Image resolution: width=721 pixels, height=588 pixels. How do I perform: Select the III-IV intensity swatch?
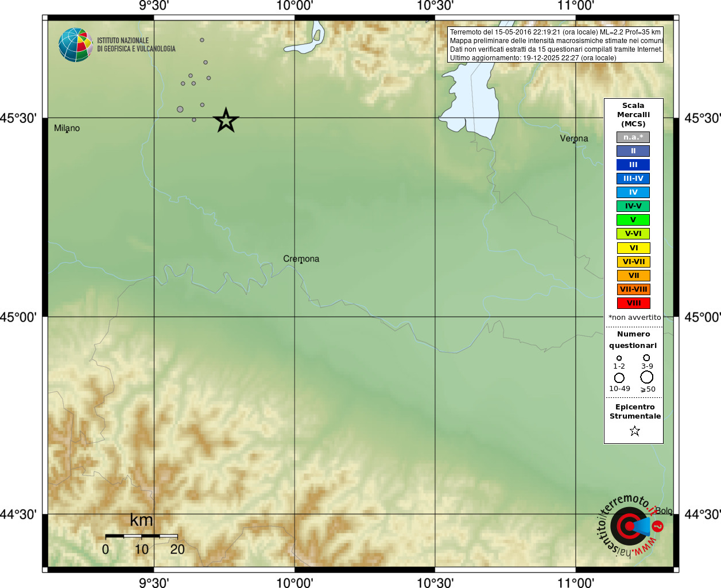633,179
